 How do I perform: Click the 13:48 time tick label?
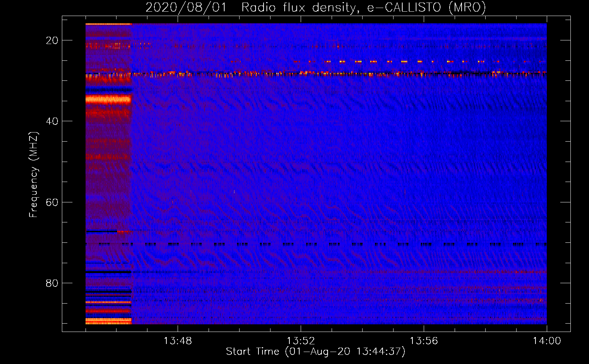(178, 341)
